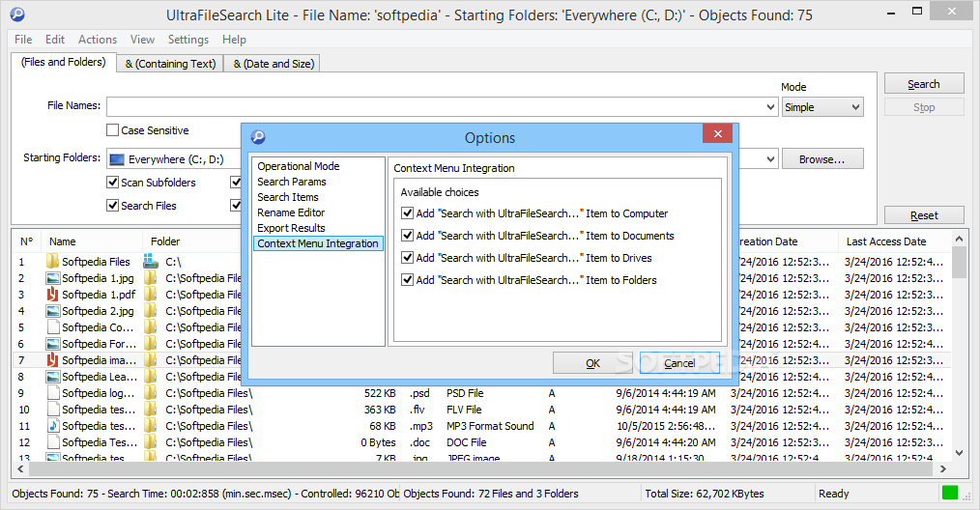Viewport: 980px width, 510px height.
Task: Open the Help menu
Action: [x=235, y=40]
